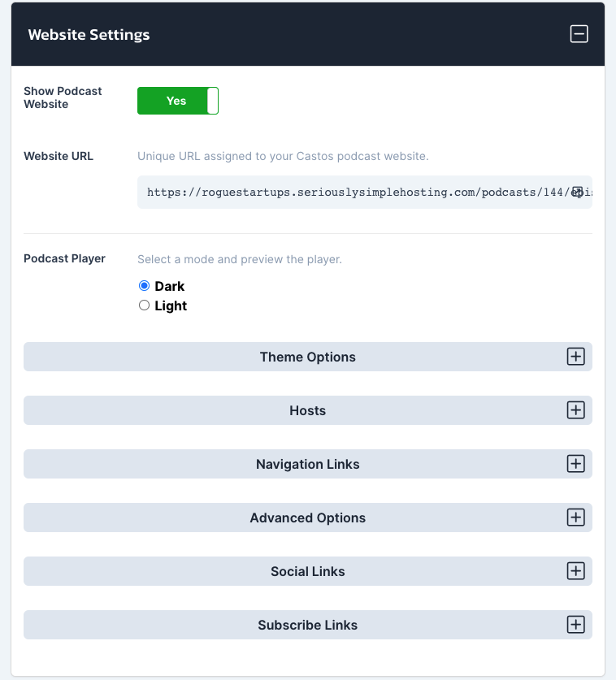Collapse Website Settings with the minus icon
The image size is (616, 680).
coord(579,34)
